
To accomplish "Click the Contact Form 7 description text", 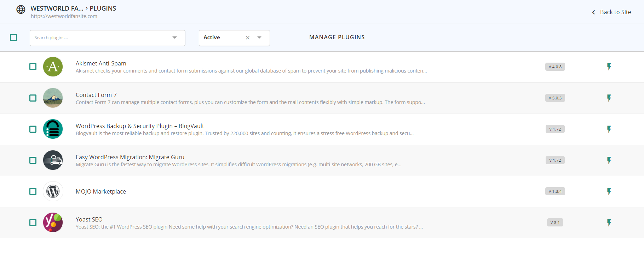I will [250, 102].
